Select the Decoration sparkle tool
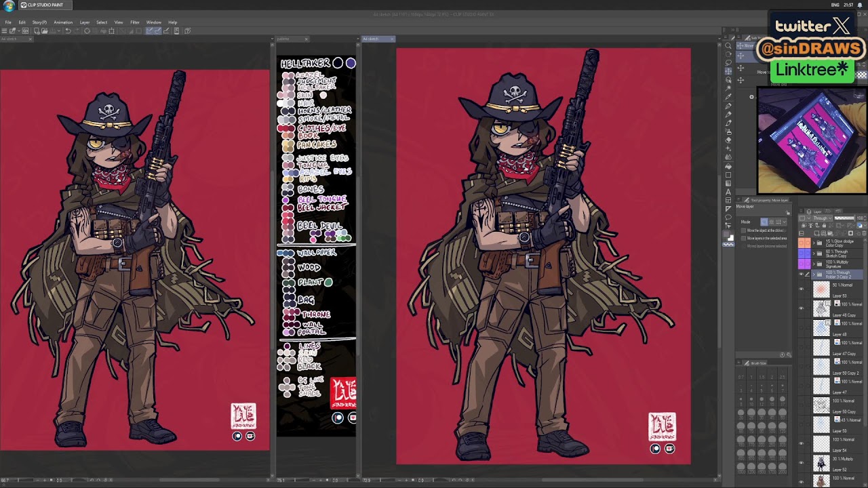 [x=728, y=148]
